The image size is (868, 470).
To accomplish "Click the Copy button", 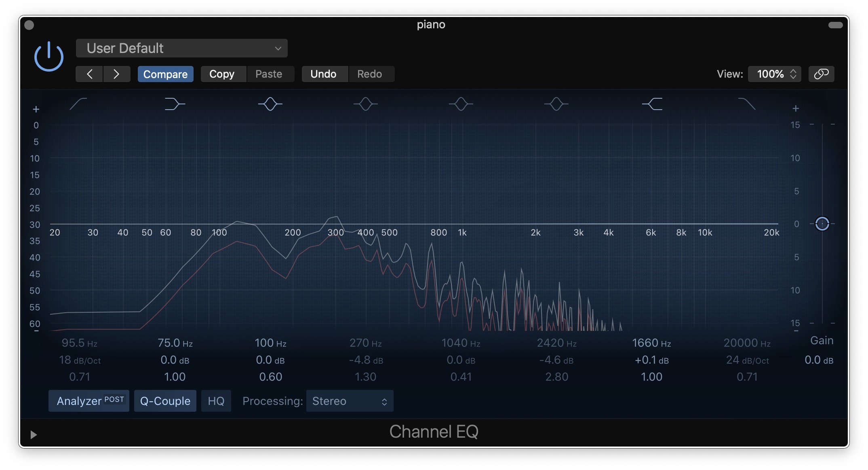I will pyautogui.click(x=222, y=74).
